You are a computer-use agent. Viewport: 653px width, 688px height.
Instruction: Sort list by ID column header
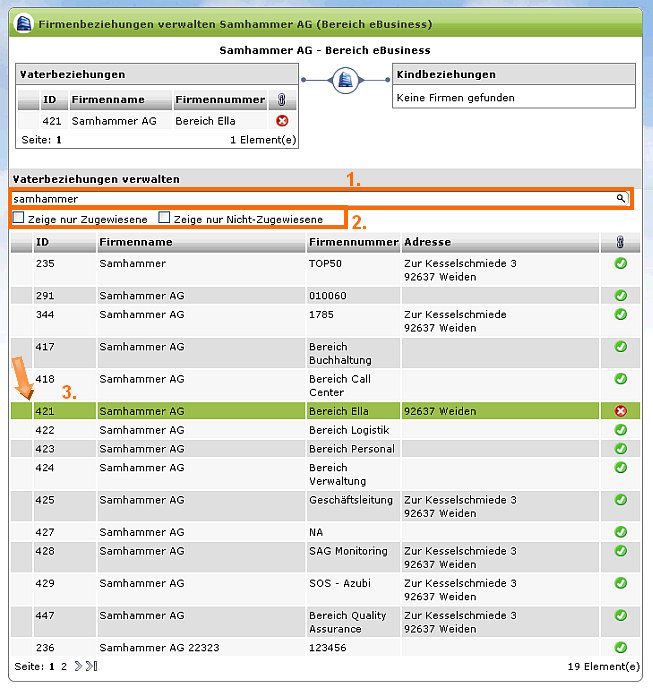pyautogui.click(x=42, y=242)
